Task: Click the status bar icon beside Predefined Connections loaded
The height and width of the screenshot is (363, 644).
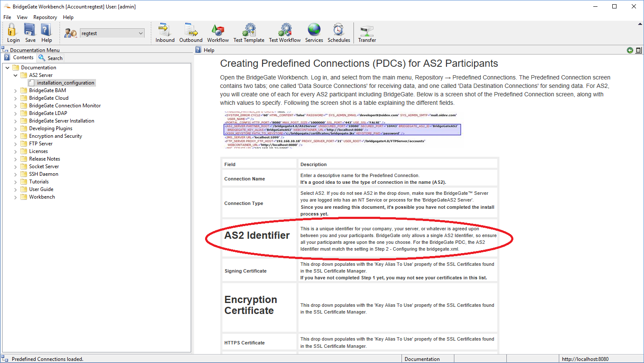Action: coord(5,359)
